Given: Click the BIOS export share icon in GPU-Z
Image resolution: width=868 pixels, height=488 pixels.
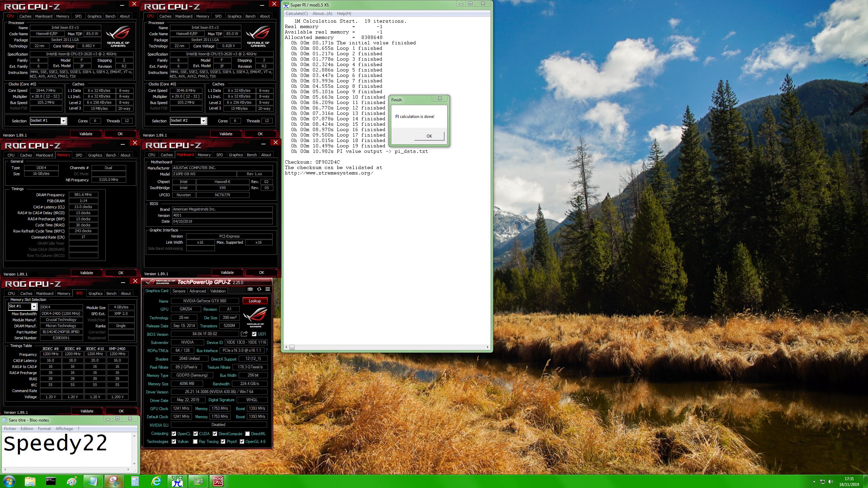Looking at the screenshot, I should (x=244, y=334).
